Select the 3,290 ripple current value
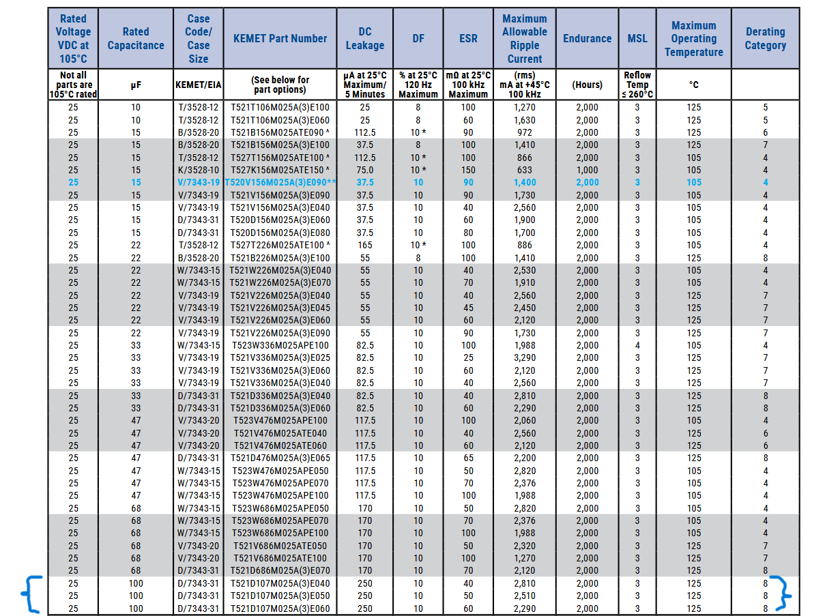Image resolution: width=840 pixels, height=616 pixels. point(524,357)
